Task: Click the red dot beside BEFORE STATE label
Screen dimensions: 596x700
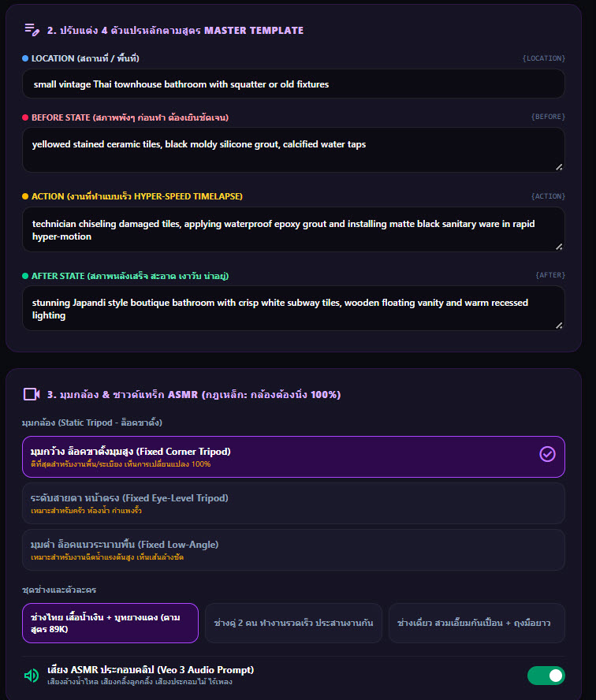Action: tap(25, 117)
